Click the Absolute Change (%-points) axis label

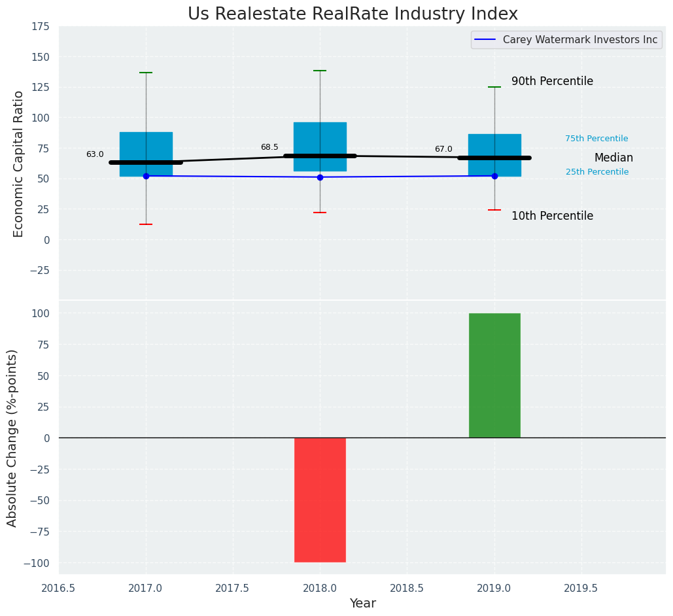pyautogui.click(x=12, y=437)
